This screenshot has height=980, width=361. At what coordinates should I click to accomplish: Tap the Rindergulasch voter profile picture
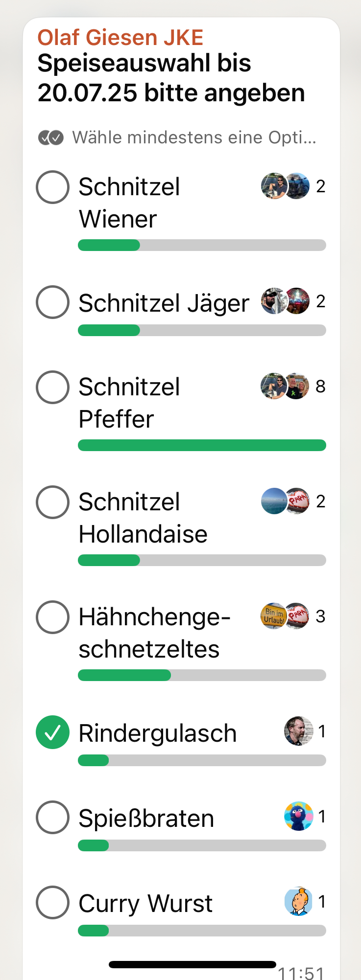pos(298,731)
